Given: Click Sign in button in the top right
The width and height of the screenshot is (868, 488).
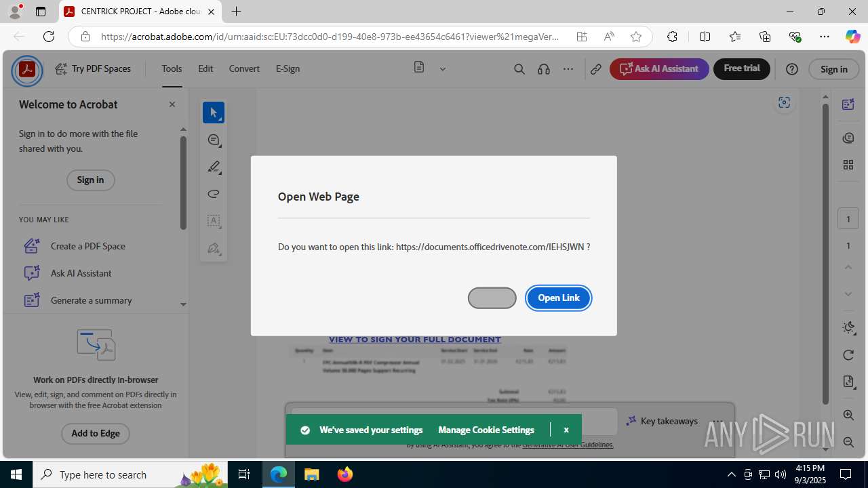Looking at the screenshot, I should pyautogui.click(x=834, y=69).
